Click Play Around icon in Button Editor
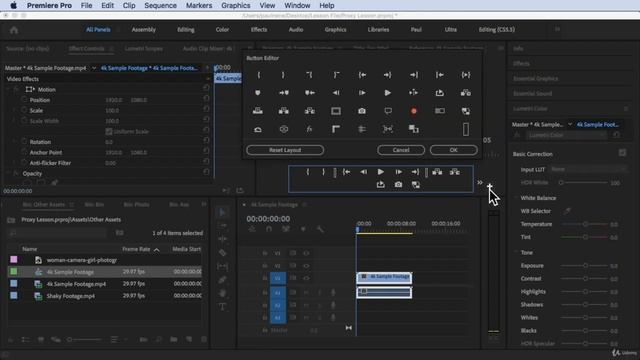The image size is (640, 360). 413,93
